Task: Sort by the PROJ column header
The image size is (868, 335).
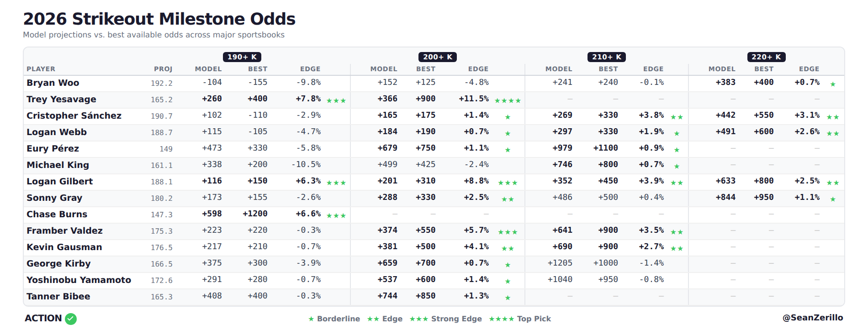Action: pos(163,69)
